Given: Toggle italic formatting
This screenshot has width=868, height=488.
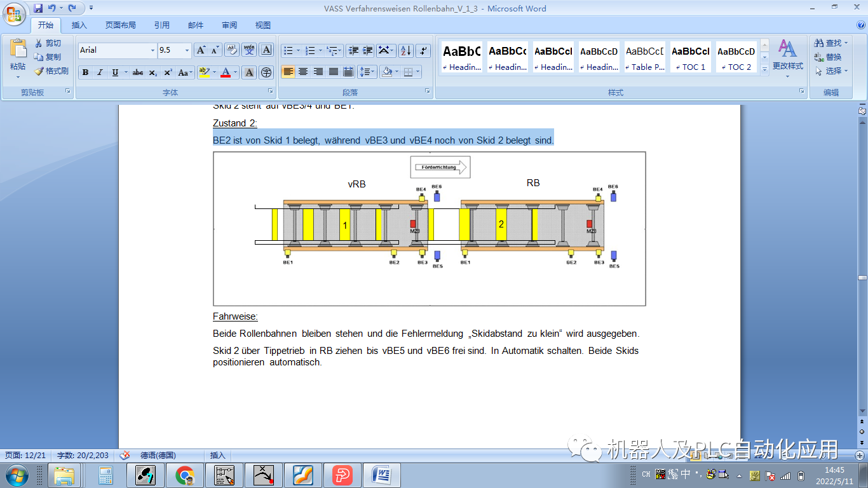Looking at the screenshot, I should point(100,72).
